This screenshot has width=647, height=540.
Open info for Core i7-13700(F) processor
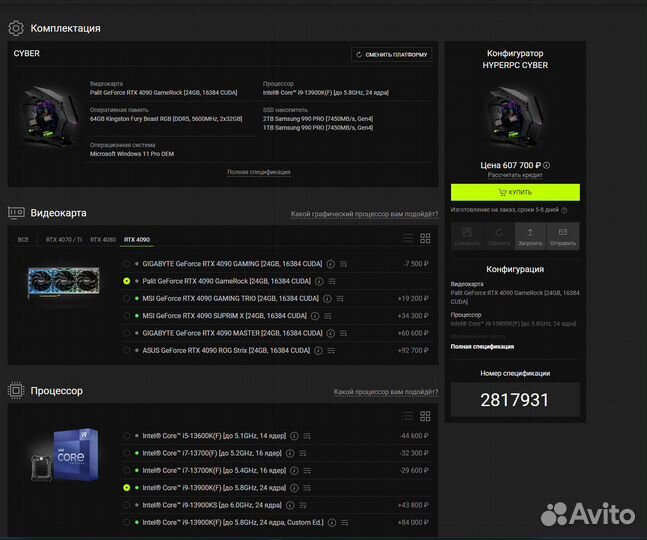pyautogui.click(x=290, y=453)
